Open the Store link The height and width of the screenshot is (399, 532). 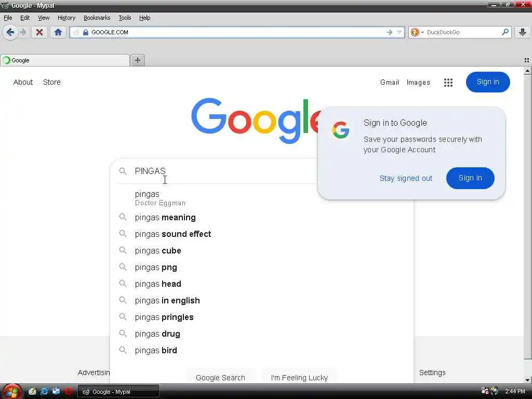52,82
